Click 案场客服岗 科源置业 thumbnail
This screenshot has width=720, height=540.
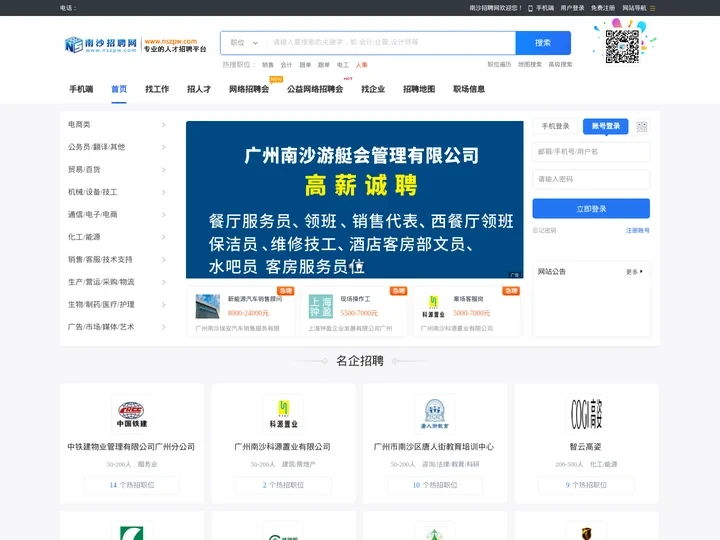tap(433, 306)
